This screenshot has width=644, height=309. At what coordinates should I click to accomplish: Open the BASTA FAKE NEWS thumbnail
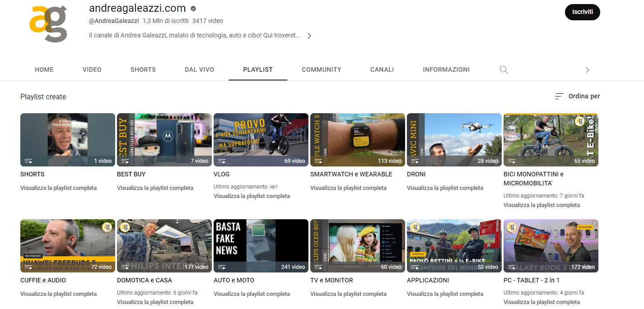261,246
